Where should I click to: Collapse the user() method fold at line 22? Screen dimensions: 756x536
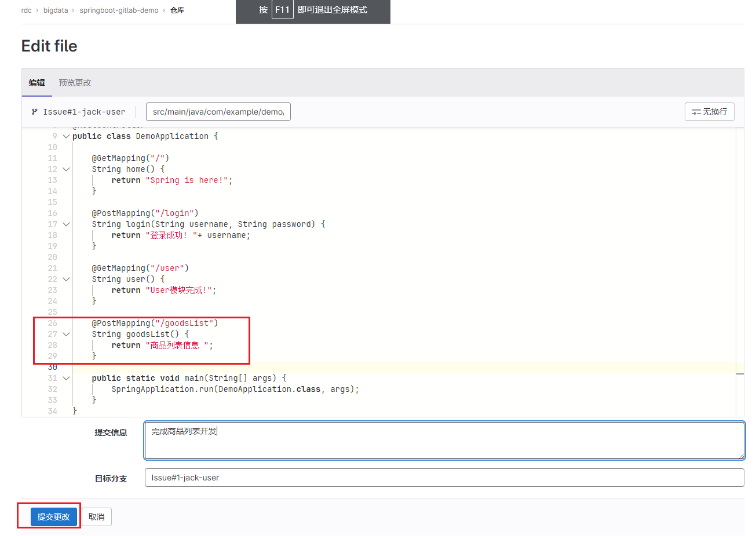tap(66, 280)
